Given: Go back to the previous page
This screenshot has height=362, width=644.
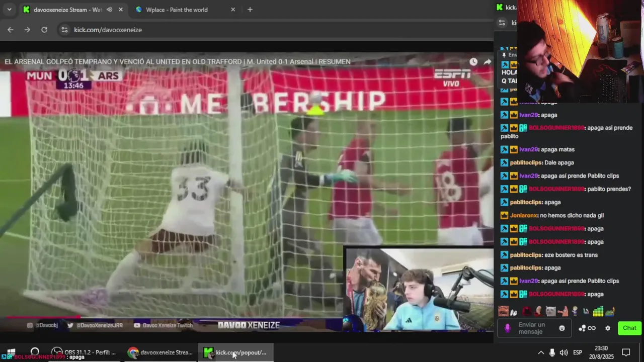Looking at the screenshot, I should (x=11, y=30).
